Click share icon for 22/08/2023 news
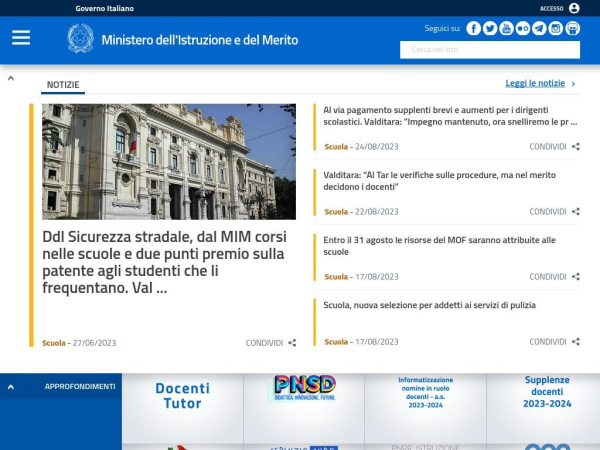 pos(576,212)
